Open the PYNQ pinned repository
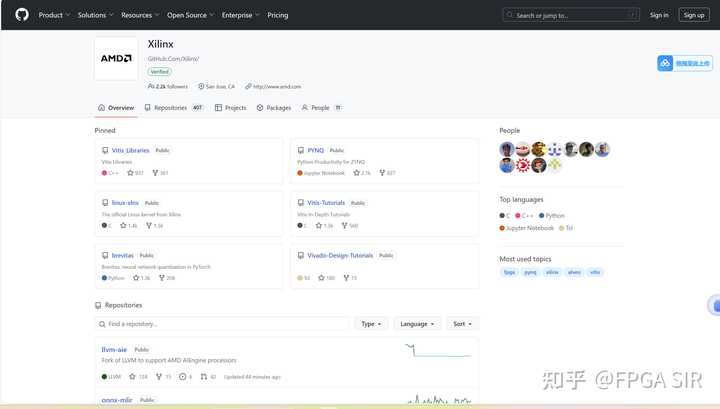Screen dimensions: 720x409 [315, 150]
